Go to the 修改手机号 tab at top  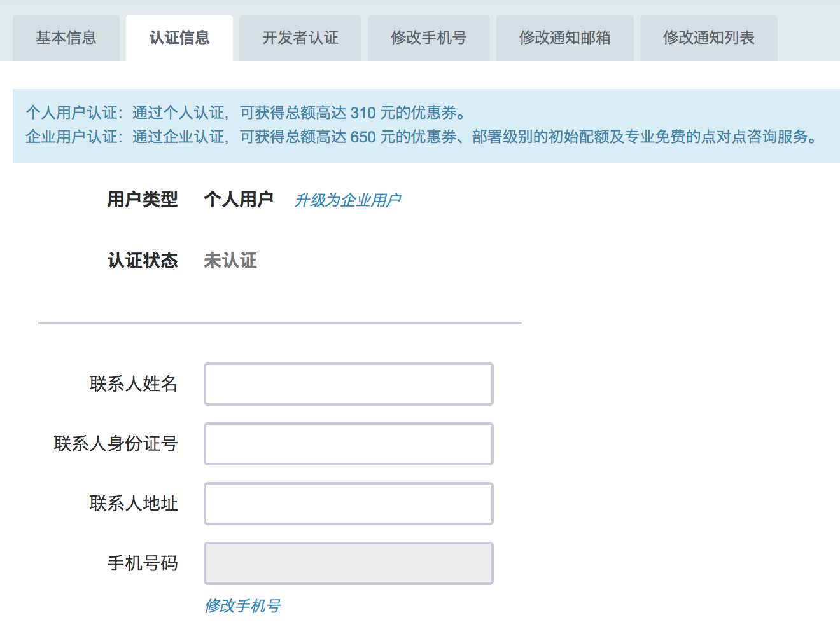[x=429, y=38]
